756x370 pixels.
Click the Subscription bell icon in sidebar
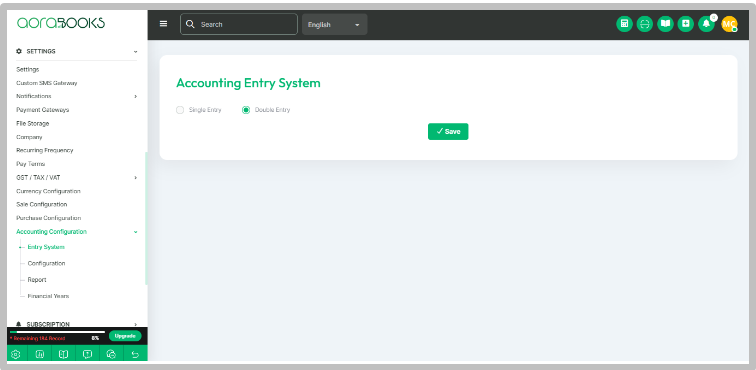click(19, 324)
